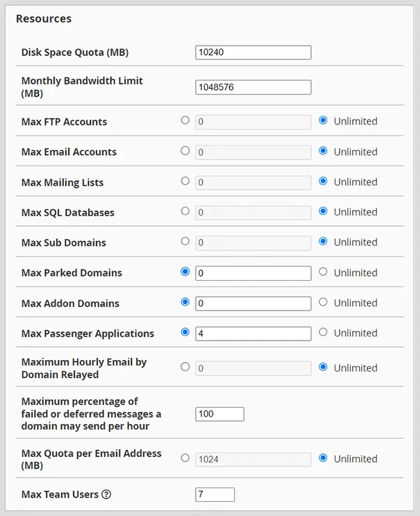The width and height of the screenshot is (420, 516).
Task: Click the Monthly Bandwidth Limit input field
Action: (253, 87)
